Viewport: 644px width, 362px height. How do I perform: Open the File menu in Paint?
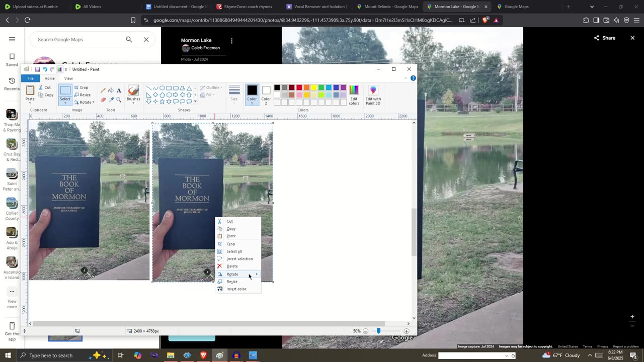click(31, 78)
